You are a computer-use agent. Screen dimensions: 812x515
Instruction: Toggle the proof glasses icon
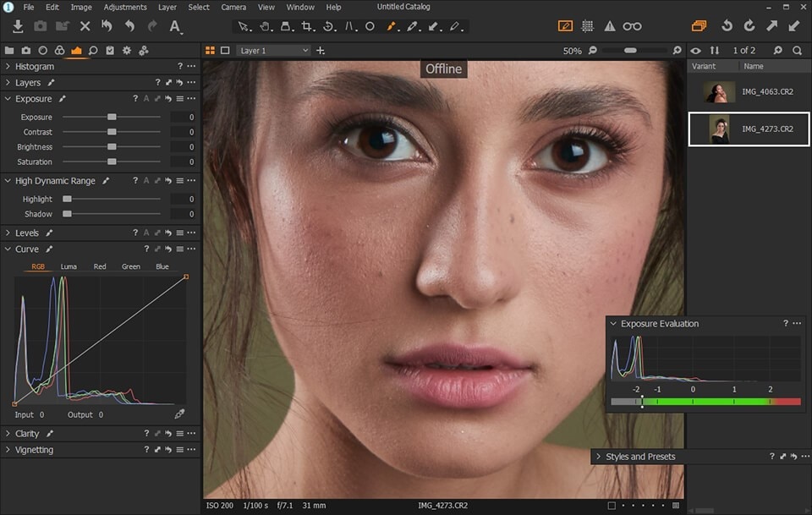click(x=632, y=27)
